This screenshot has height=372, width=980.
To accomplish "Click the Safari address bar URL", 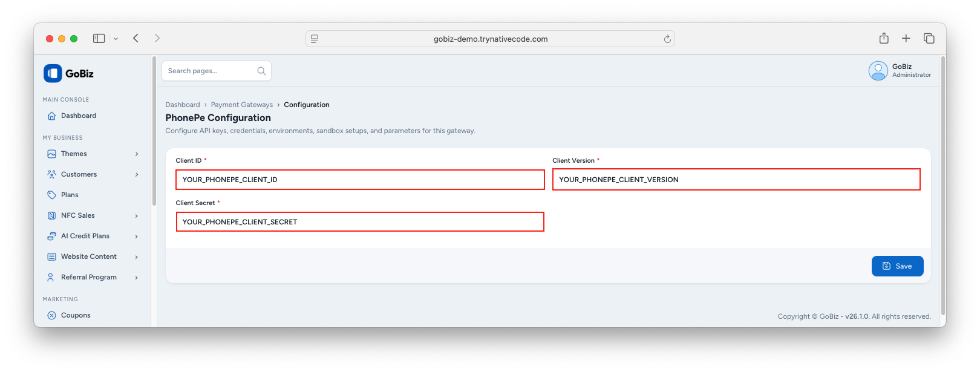I will click(491, 39).
